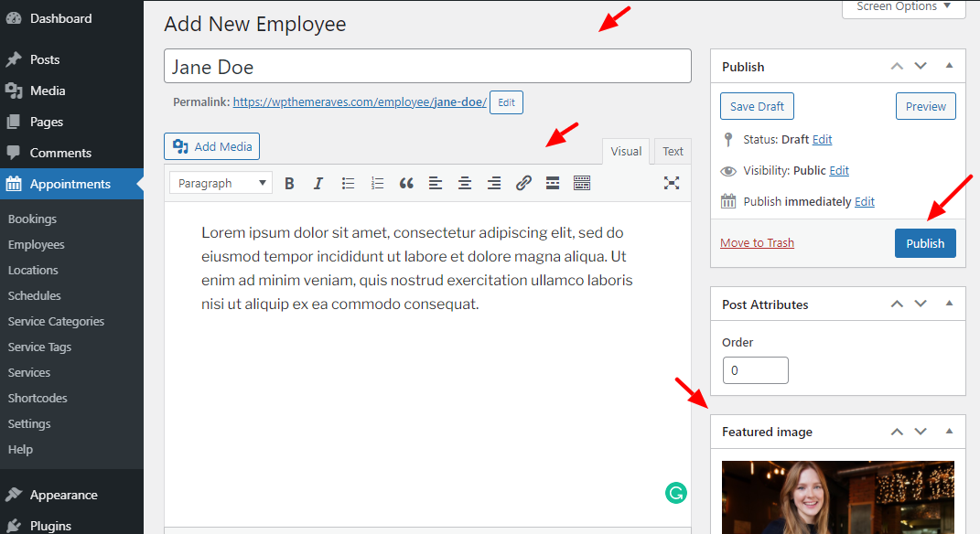
Task: Open the jane-doe permalink URL
Action: click(x=360, y=102)
